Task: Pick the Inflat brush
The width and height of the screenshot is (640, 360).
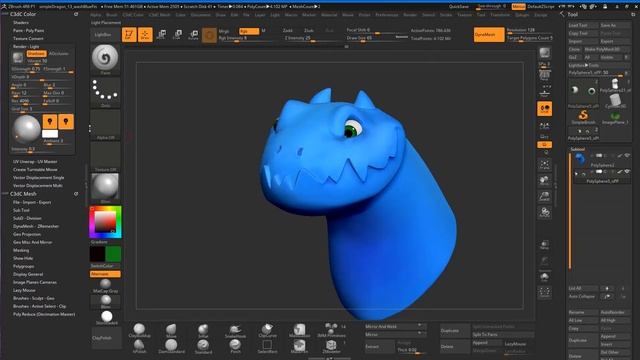Action: point(203,330)
